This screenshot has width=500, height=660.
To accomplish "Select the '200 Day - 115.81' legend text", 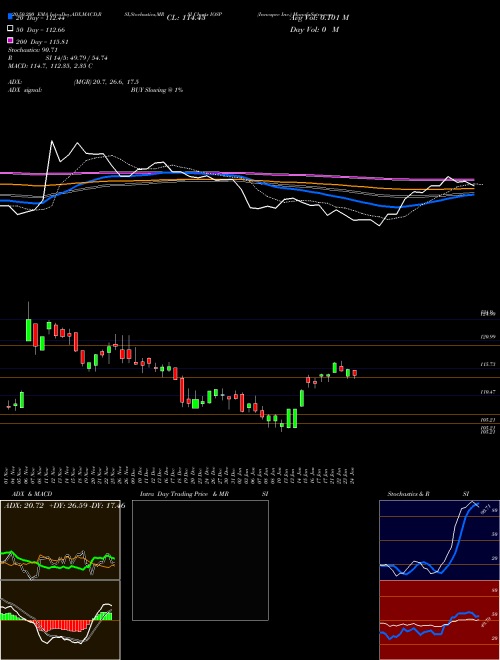I will tap(42, 42).
